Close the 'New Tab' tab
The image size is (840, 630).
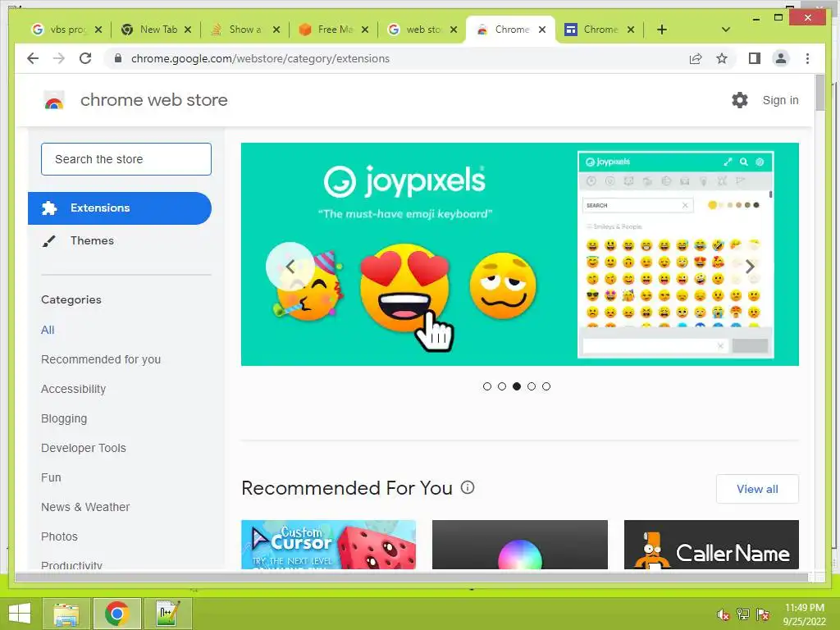(188, 30)
